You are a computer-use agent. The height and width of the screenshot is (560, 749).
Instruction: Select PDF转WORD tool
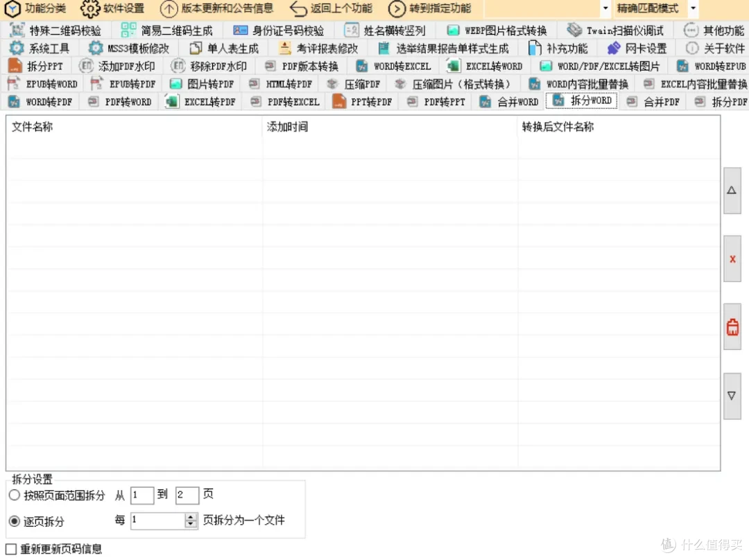[x=121, y=102]
